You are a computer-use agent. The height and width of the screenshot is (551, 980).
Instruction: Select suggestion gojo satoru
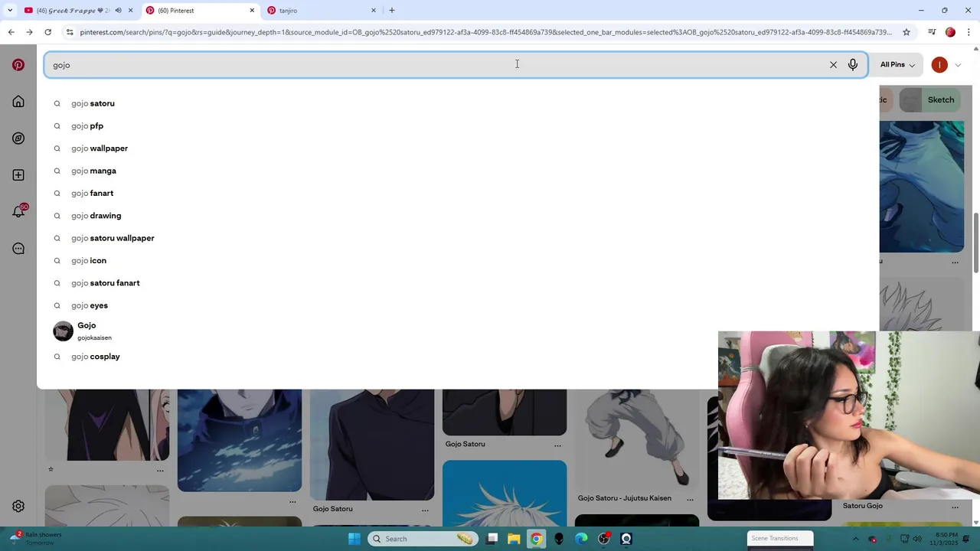93,103
